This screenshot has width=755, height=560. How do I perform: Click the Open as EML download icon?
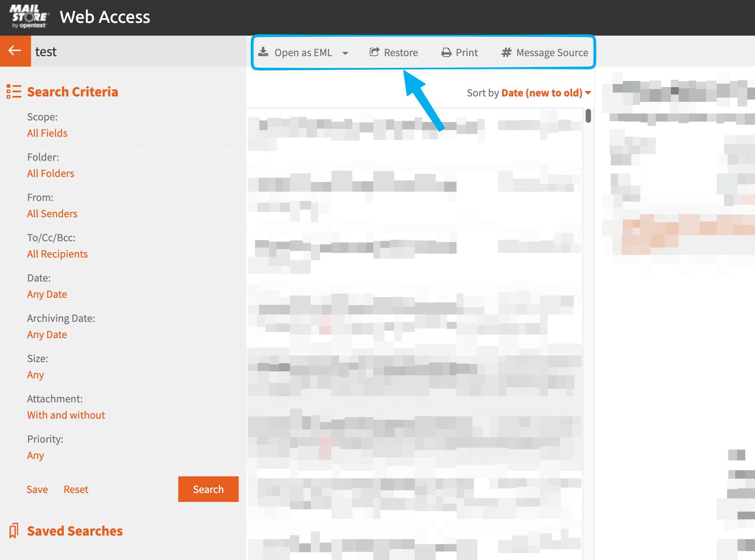click(263, 52)
